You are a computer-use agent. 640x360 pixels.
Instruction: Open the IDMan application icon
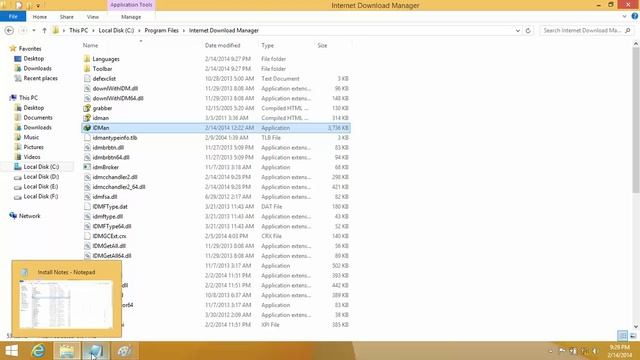pyautogui.click(x=87, y=128)
